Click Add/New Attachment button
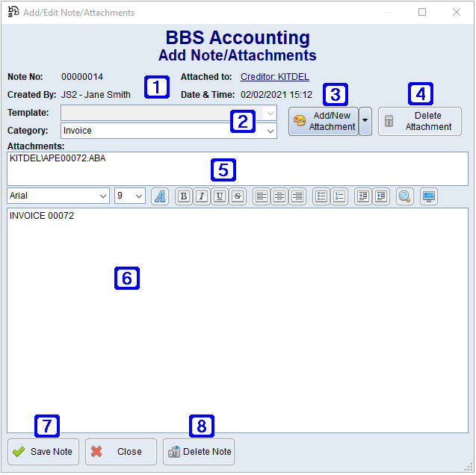The width and height of the screenshot is (476, 475). (324, 121)
